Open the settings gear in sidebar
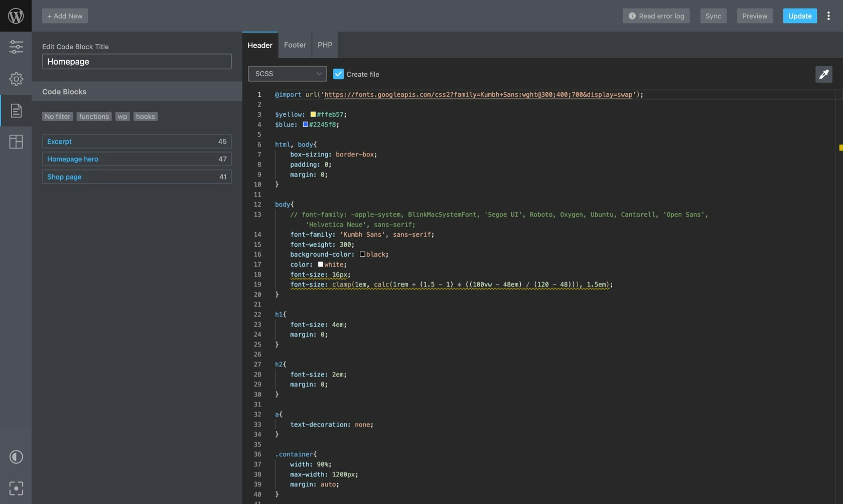Viewport: 843px width, 504px height. coord(16,79)
